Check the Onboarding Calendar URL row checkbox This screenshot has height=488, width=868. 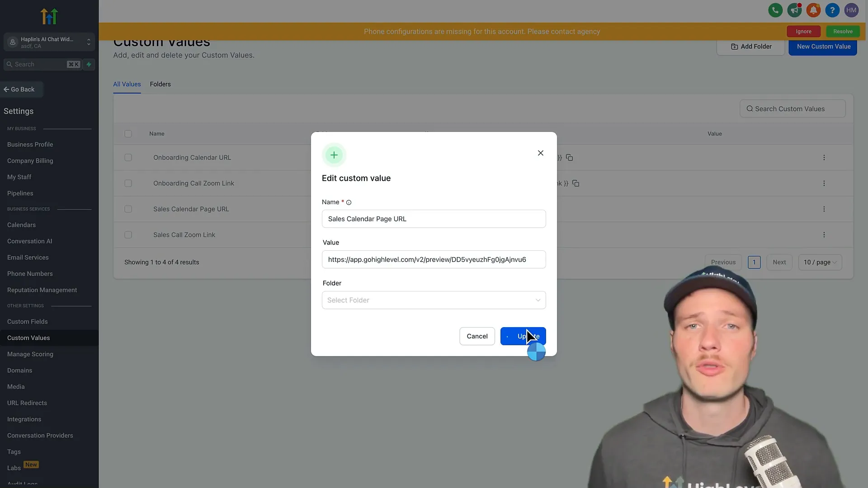click(x=128, y=158)
